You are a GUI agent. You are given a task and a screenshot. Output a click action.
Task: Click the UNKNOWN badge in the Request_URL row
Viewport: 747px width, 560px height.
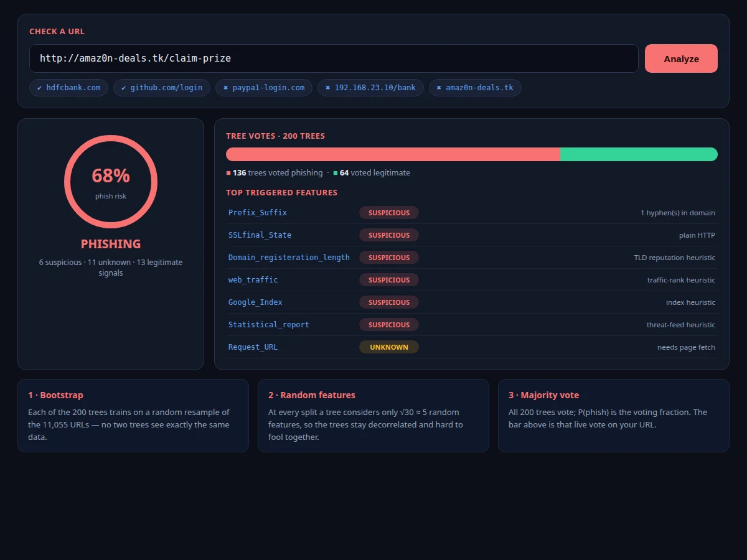389,347
